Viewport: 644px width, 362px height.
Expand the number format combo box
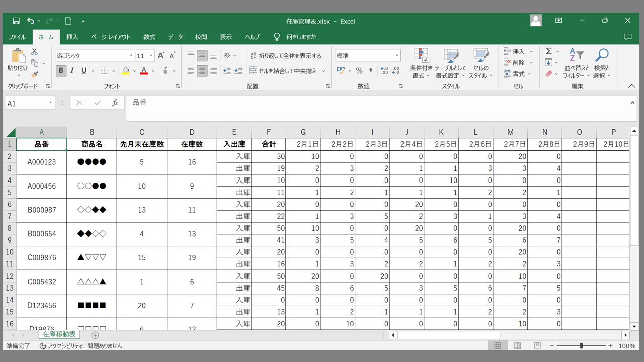point(397,56)
